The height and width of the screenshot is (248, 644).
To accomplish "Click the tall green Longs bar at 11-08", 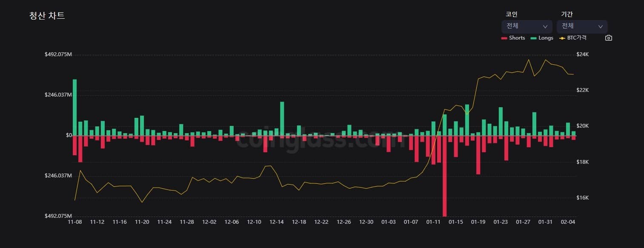I will point(75,107).
